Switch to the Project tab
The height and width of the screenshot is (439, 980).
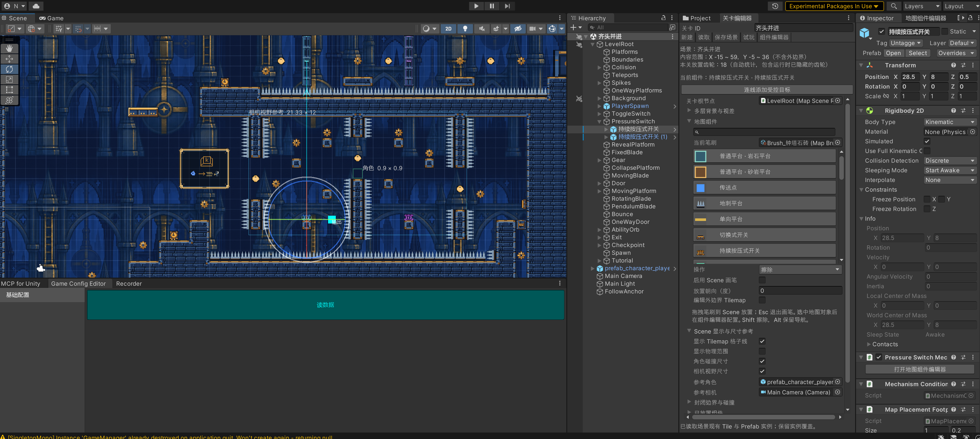point(697,18)
